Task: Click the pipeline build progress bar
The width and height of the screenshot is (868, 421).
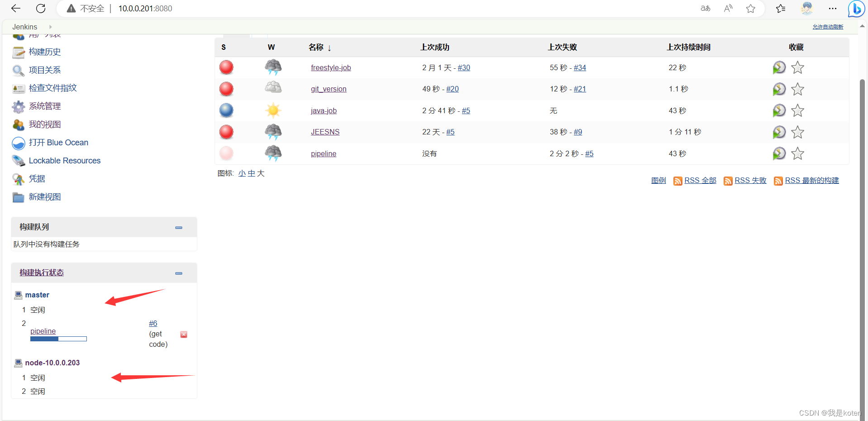Action: (58, 339)
